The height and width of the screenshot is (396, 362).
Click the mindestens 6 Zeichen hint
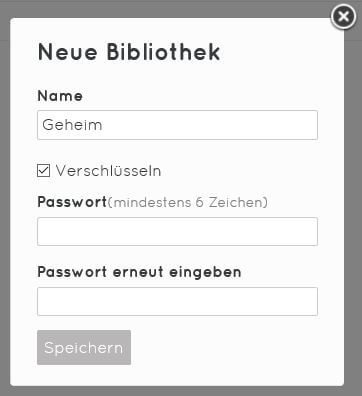(187, 202)
